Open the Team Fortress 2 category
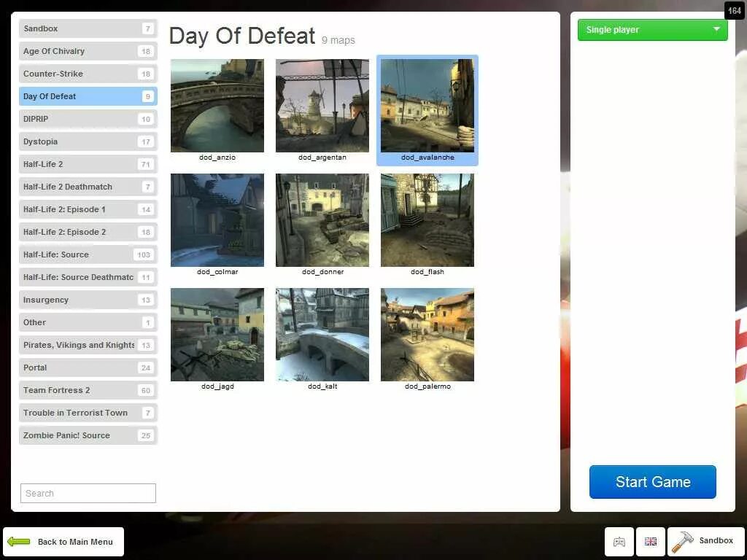This screenshot has height=560, width=747. pos(88,391)
